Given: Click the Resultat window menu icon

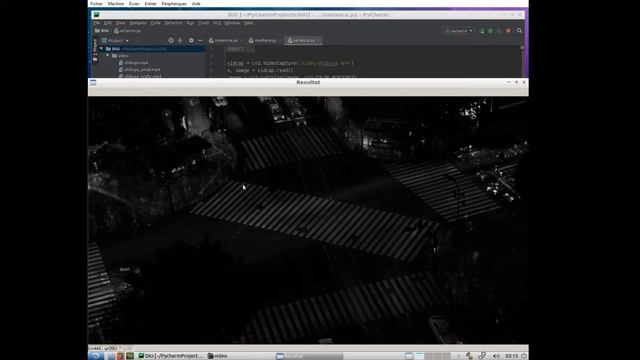Looking at the screenshot, I should (93, 82).
